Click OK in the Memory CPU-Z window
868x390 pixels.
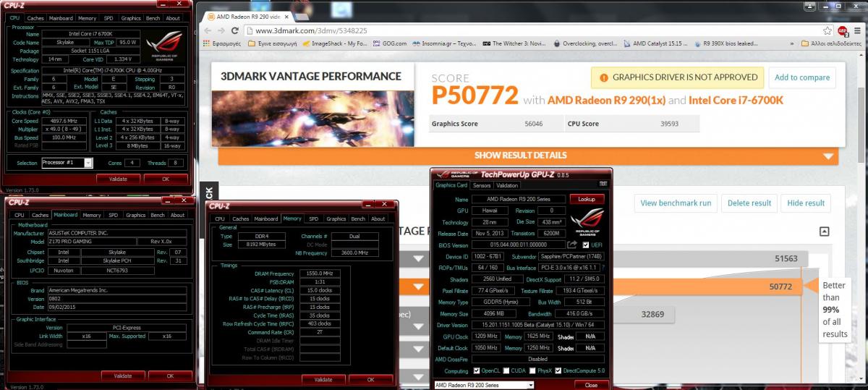[370, 379]
